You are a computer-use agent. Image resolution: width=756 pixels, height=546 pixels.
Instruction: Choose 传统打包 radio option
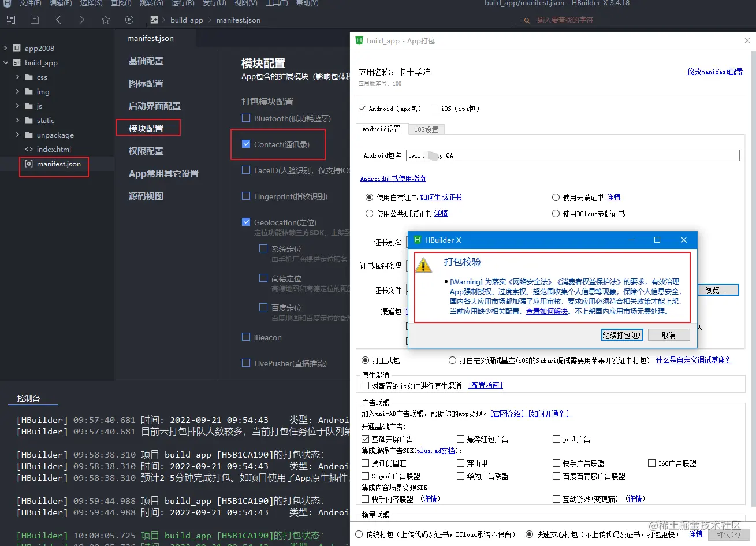(x=359, y=534)
